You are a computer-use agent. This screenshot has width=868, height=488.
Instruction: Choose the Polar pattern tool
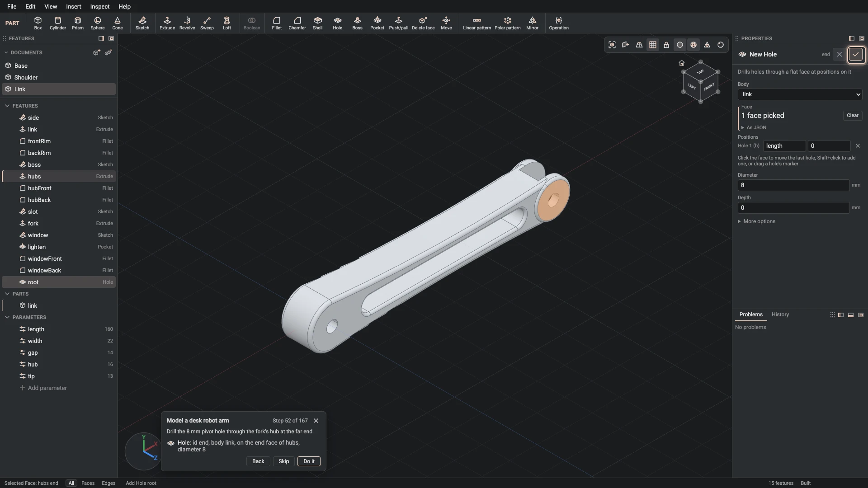507,23
